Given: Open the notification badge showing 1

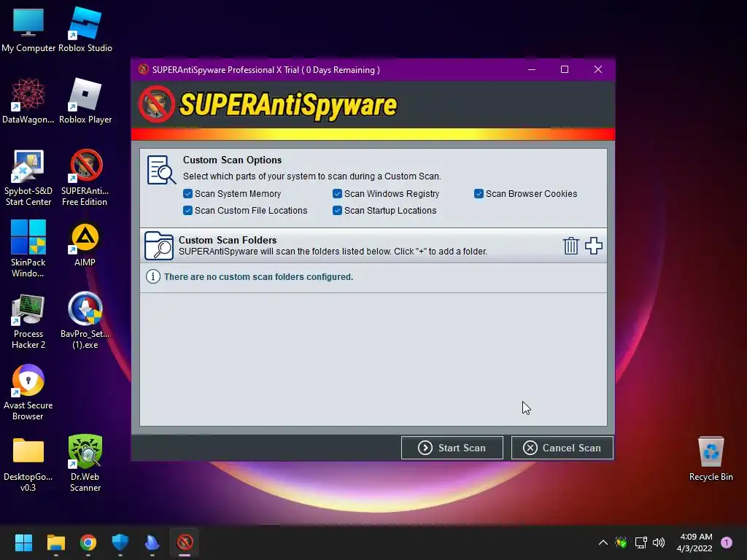Looking at the screenshot, I should (x=727, y=542).
